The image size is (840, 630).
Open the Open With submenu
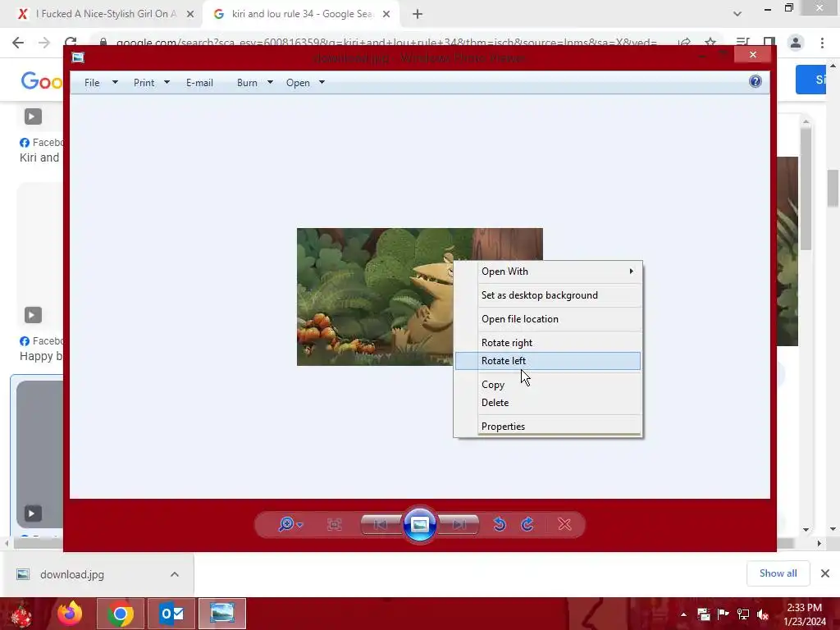[547, 271]
